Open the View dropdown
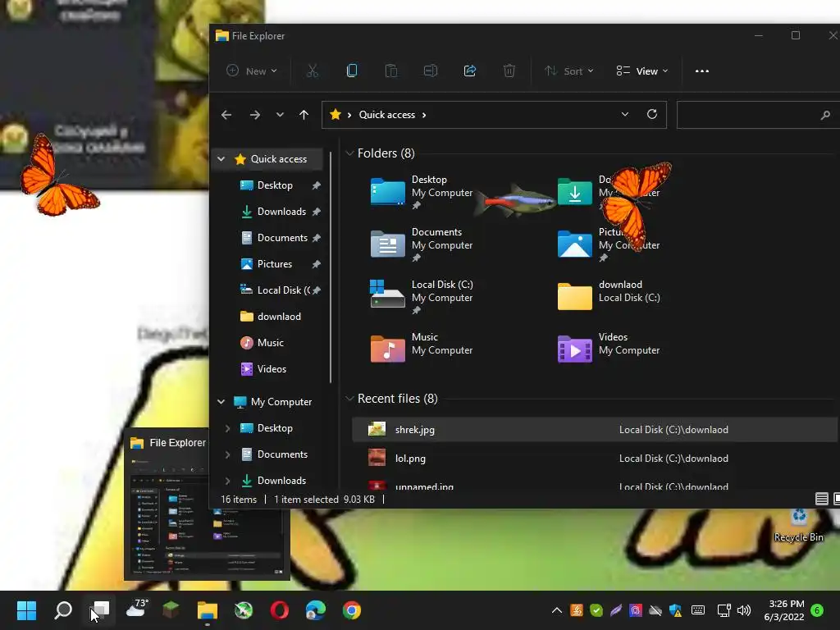Image resolution: width=840 pixels, height=630 pixels. 642,71
